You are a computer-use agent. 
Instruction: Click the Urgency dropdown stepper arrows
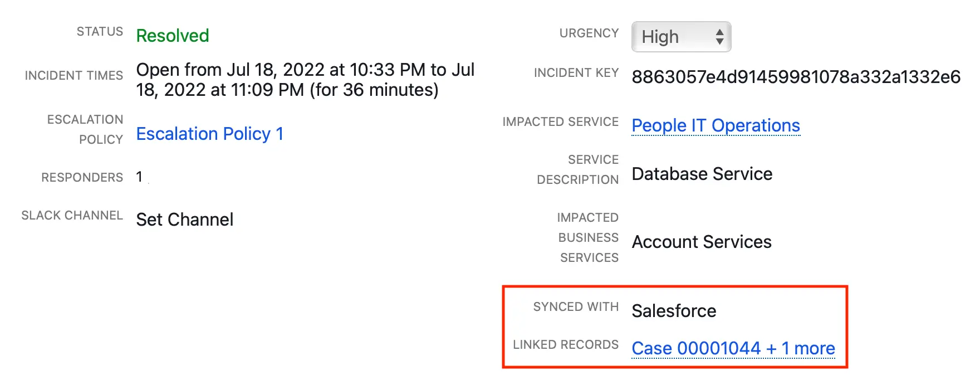point(719,37)
